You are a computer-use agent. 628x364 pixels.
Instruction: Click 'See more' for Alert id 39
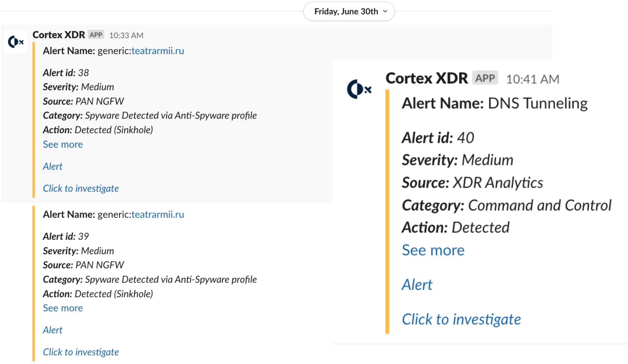[x=63, y=308]
